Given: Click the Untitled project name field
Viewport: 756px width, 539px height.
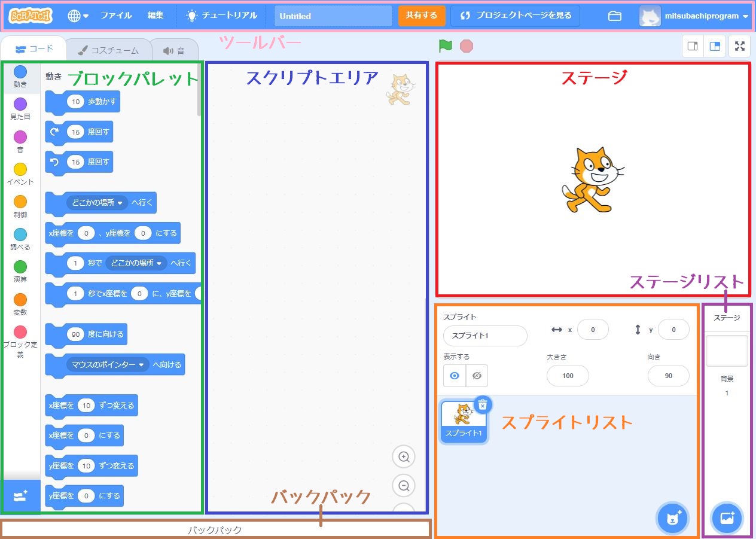Looking at the screenshot, I should click(x=333, y=16).
